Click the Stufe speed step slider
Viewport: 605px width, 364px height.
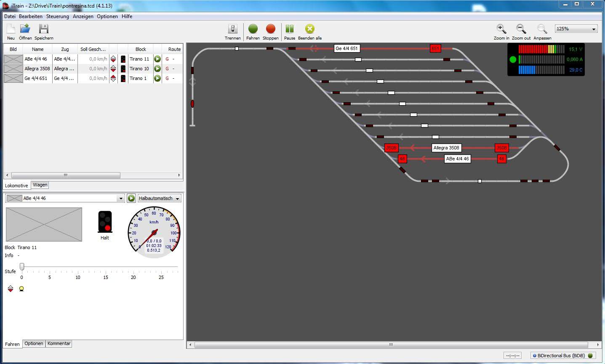click(x=22, y=267)
